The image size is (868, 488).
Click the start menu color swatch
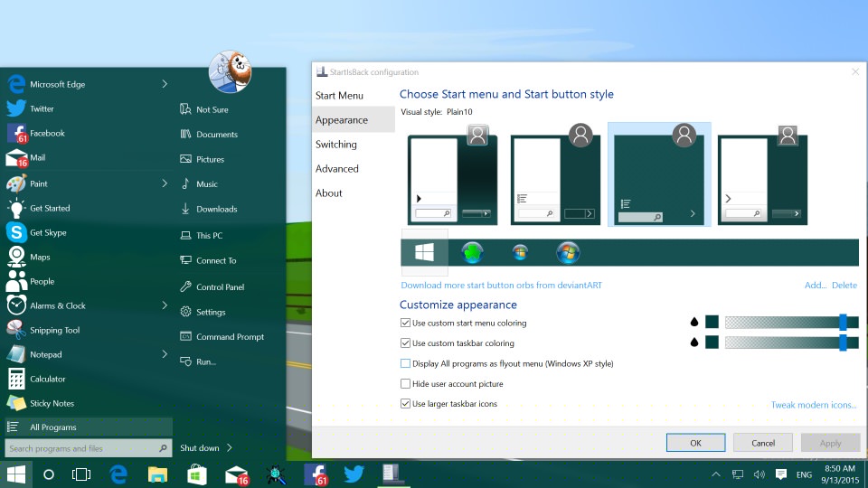[712, 322]
